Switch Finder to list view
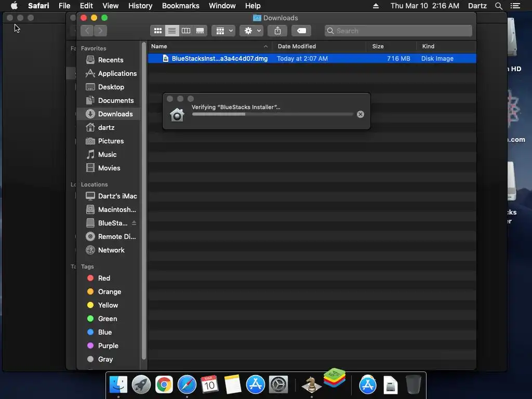 click(172, 31)
